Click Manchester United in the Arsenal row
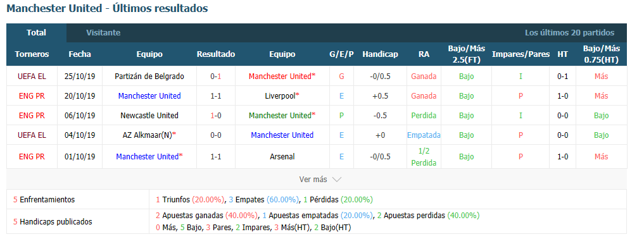 (x=148, y=157)
